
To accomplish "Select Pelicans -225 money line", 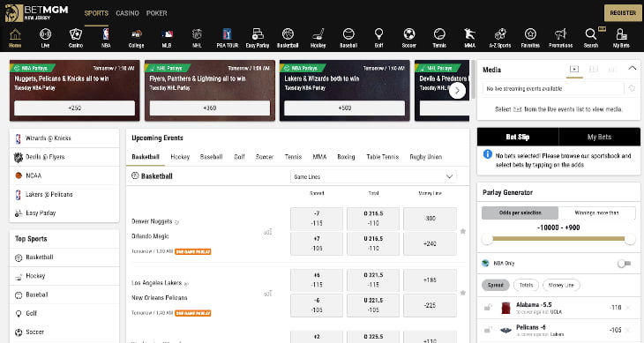I will tap(430, 305).
